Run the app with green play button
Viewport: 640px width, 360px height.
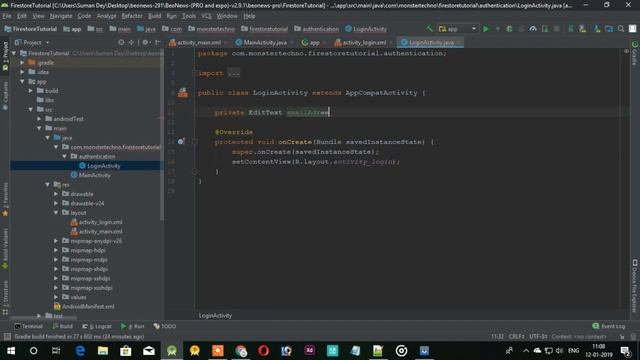(x=486, y=29)
